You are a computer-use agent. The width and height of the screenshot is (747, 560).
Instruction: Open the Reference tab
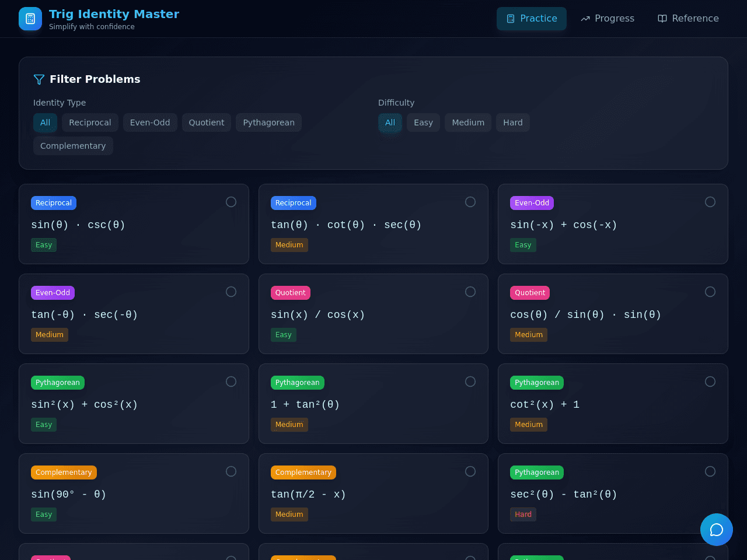coord(688,19)
